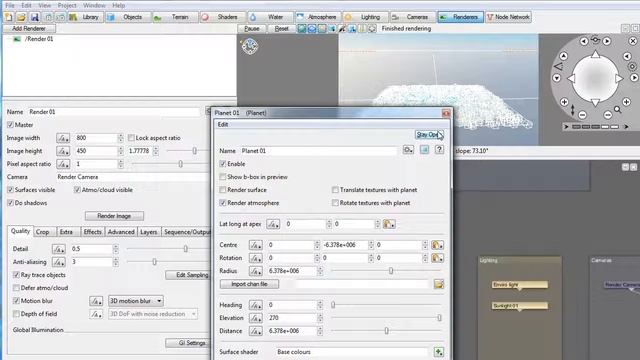Click large up arrow on navigation wheel
The height and width of the screenshot is (360, 640).
pyautogui.click(x=596, y=54)
